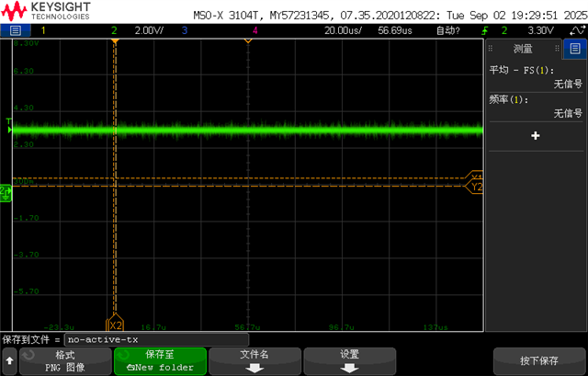Click the back up-arrow softkey

click(x=9, y=361)
